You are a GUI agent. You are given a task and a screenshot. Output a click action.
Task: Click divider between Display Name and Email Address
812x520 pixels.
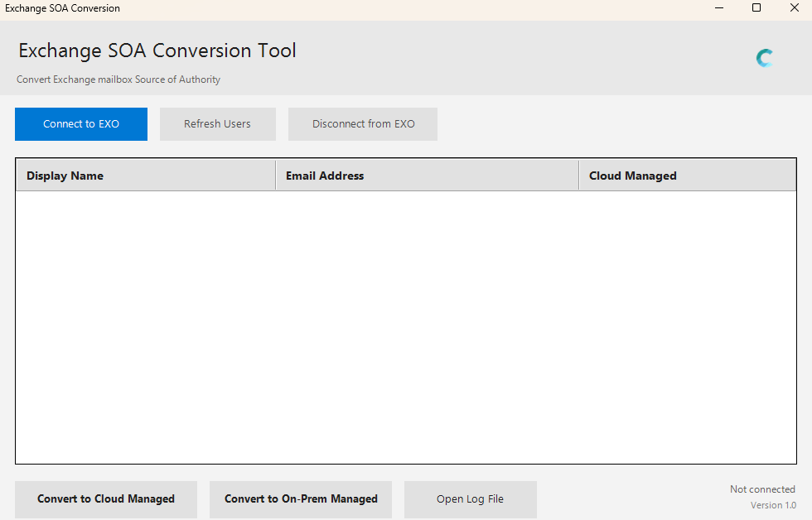(276, 176)
